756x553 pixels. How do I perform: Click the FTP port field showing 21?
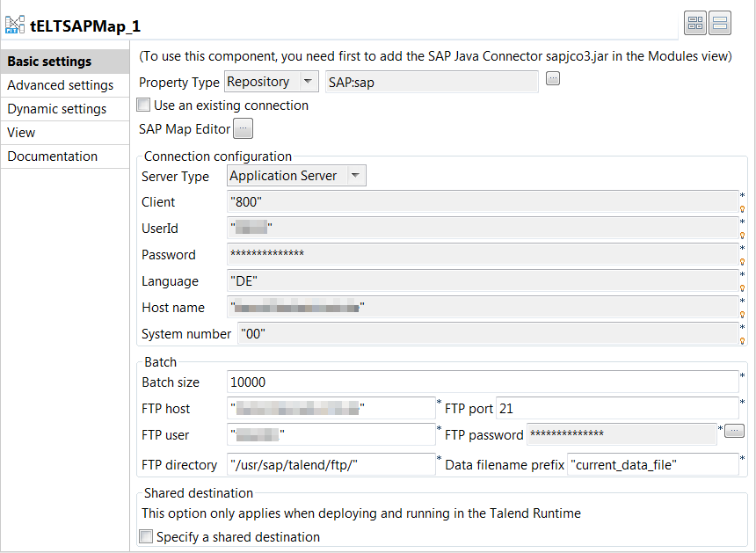click(x=617, y=408)
